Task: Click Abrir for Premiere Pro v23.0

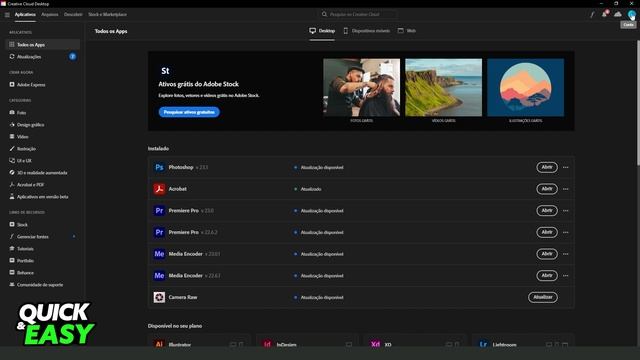Action: tap(547, 211)
